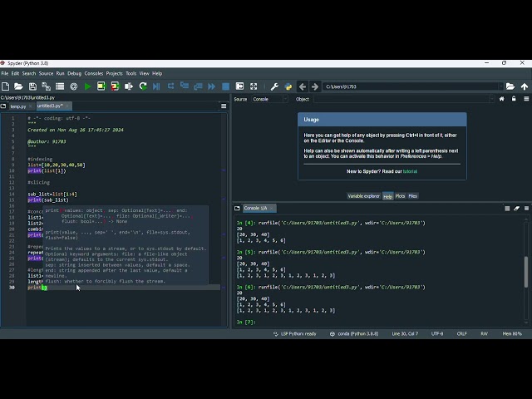Toggle fullscreen mode icon
Image resolution: width=532 pixels, height=399 pixels.
[254, 86]
